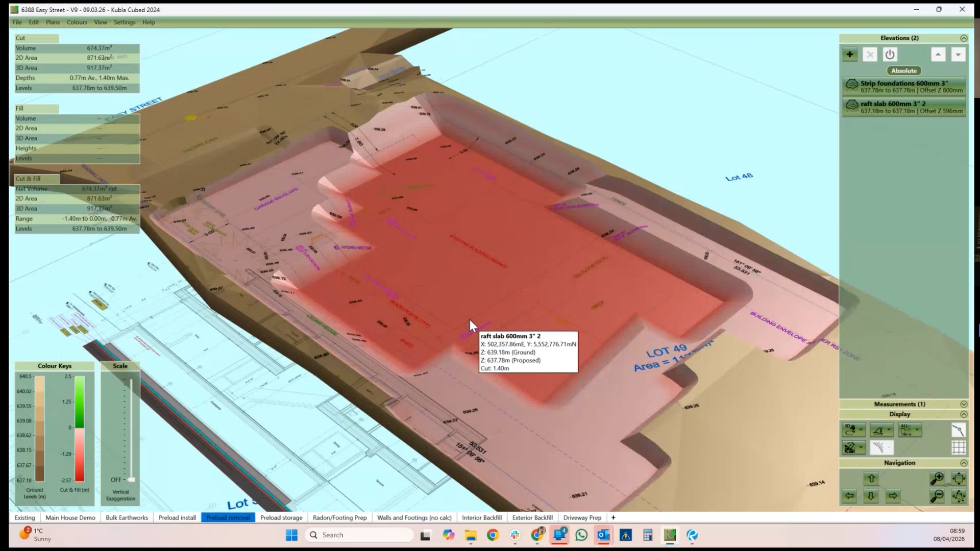Screen dimensions: 980x551
Task: Open the Plans menu
Action: coord(53,22)
